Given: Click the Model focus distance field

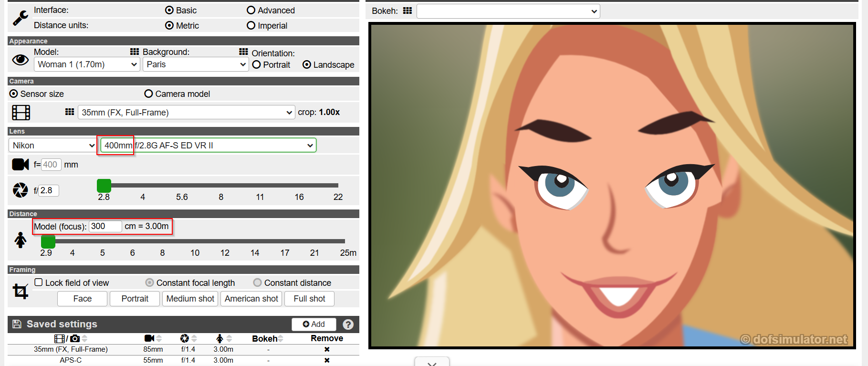Looking at the screenshot, I should pyautogui.click(x=105, y=226).
